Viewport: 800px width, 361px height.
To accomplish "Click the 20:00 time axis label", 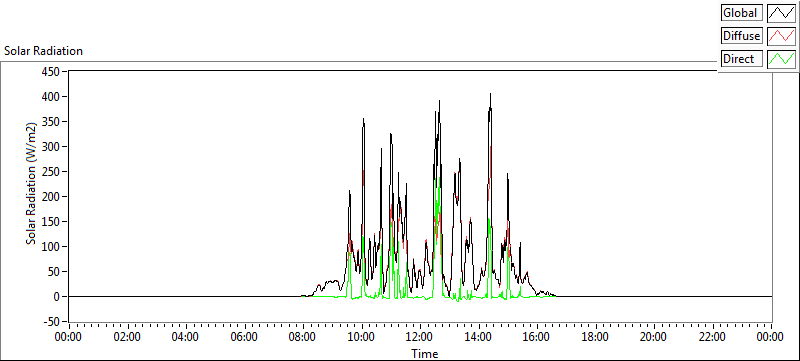I will click(654, 337).
